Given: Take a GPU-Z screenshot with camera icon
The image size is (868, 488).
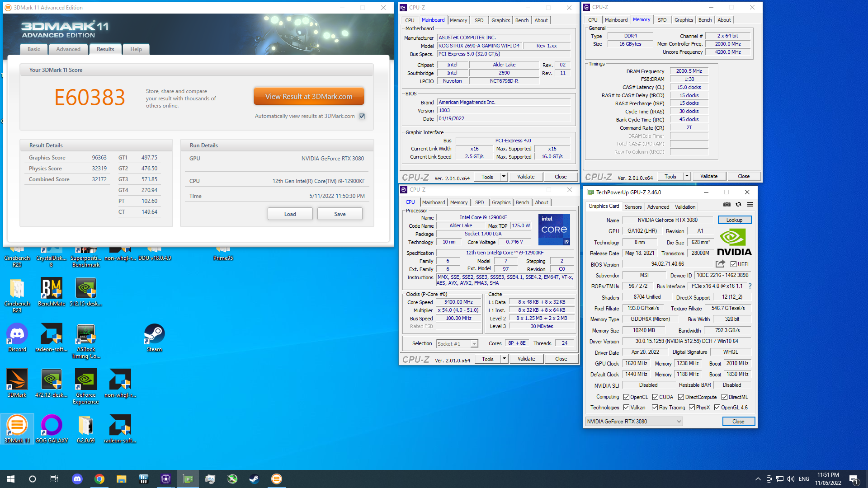Looking at the screenshot, I should [x=727, y=205].
